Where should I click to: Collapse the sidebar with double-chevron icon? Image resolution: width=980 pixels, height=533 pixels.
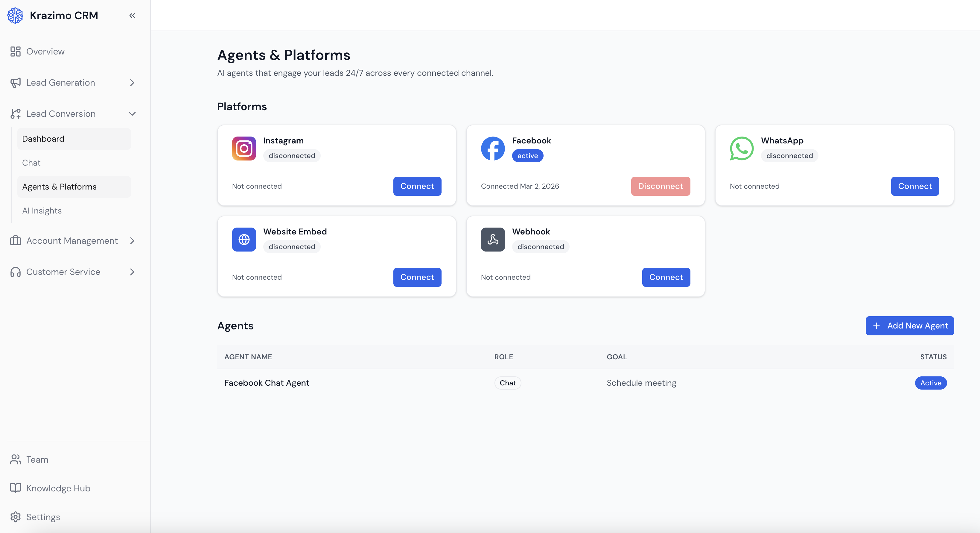[x=132, y=16]
